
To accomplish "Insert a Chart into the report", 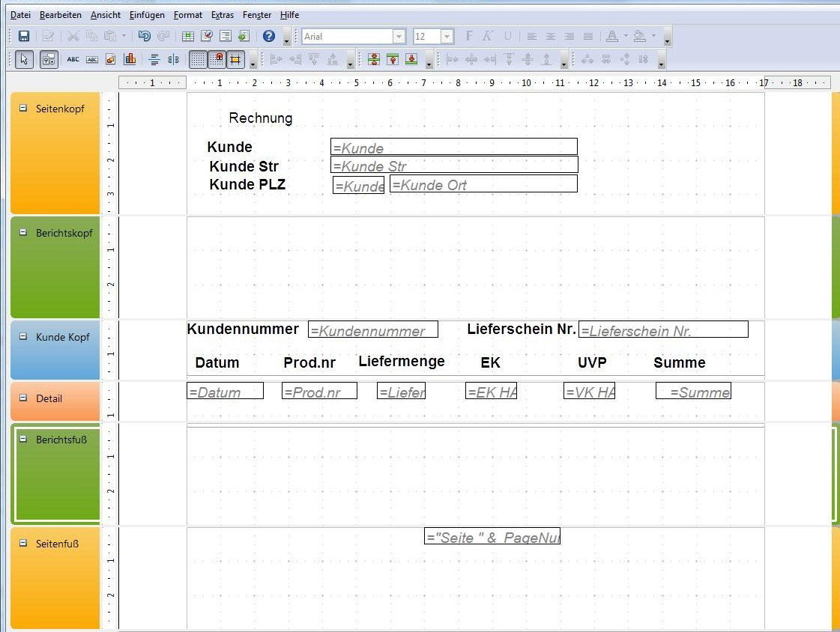I will pos(130,58).
